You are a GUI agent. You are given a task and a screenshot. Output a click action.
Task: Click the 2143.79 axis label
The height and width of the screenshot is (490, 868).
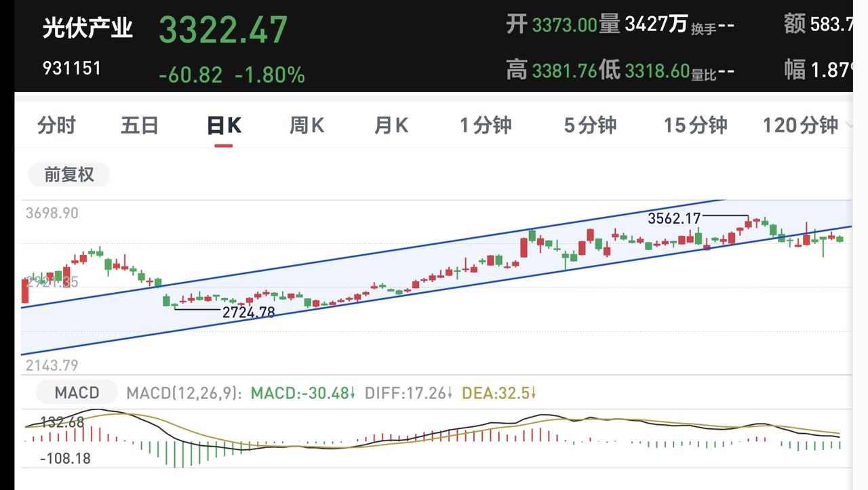coord(52,366)
